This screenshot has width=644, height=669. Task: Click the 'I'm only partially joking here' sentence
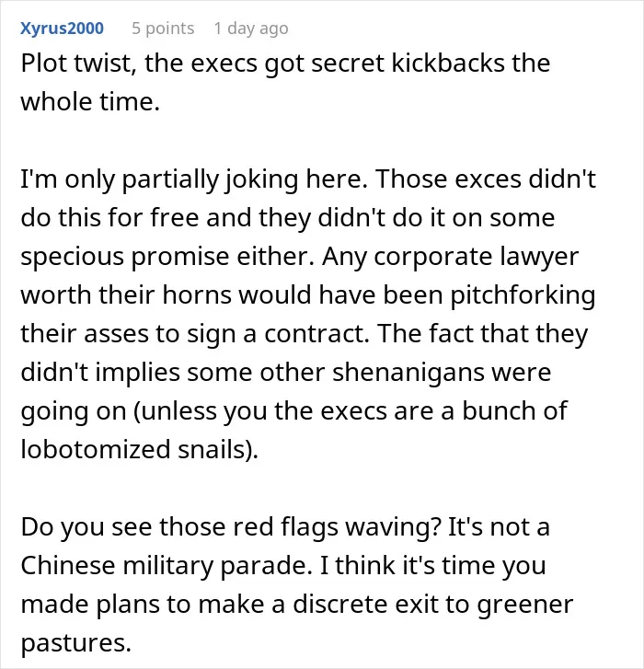coord(194,179)
